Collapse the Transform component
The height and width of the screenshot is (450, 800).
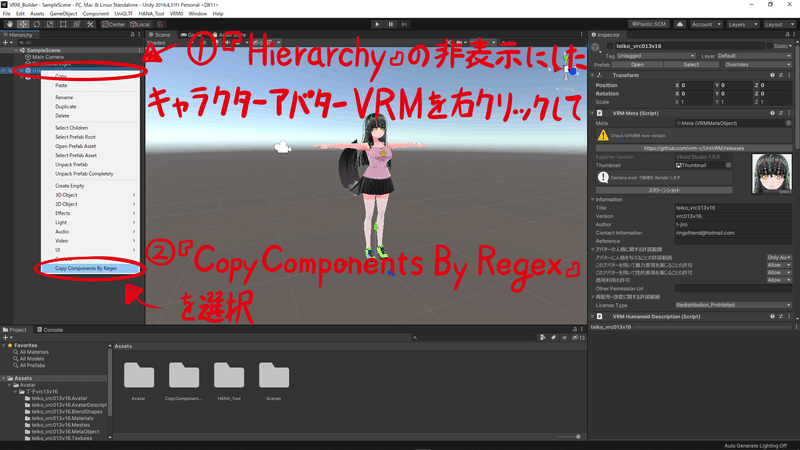pyautogui.click(x=593, y=76)
